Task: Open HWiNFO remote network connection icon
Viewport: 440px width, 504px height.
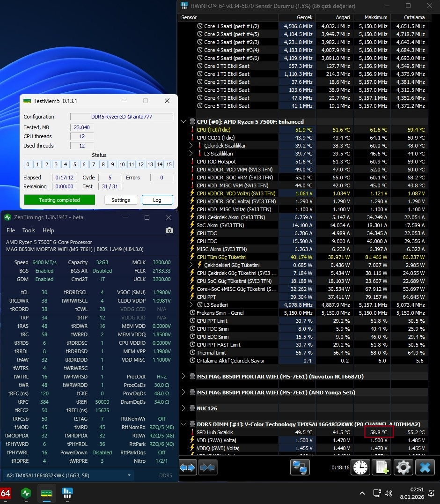Action: pos(300,467)
